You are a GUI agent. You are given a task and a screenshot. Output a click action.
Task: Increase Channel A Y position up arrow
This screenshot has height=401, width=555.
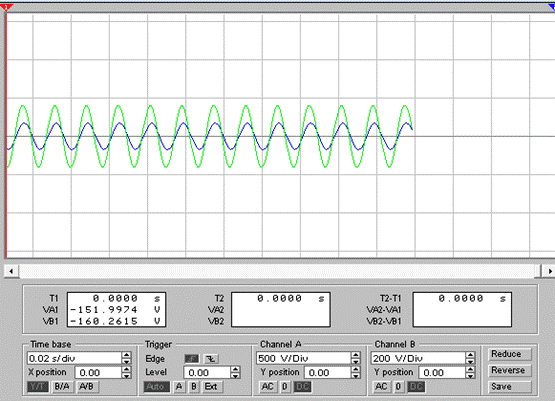pos(356,369)
